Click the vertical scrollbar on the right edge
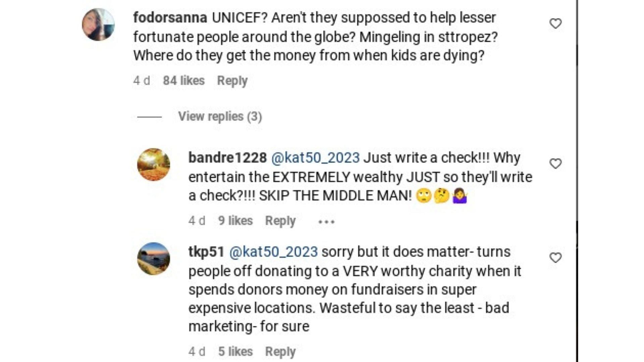This screenshot has height=362, width=644. pos(577,181)
